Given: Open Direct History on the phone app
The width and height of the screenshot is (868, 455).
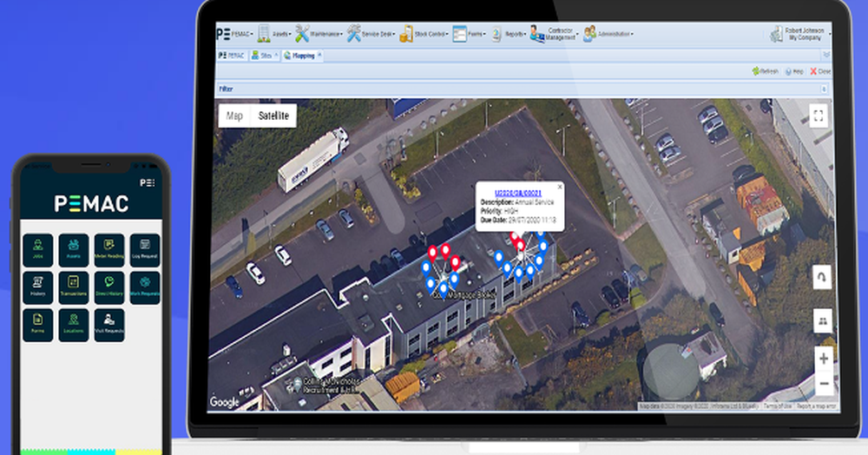Looking at the screenshot, I should 109,287.
